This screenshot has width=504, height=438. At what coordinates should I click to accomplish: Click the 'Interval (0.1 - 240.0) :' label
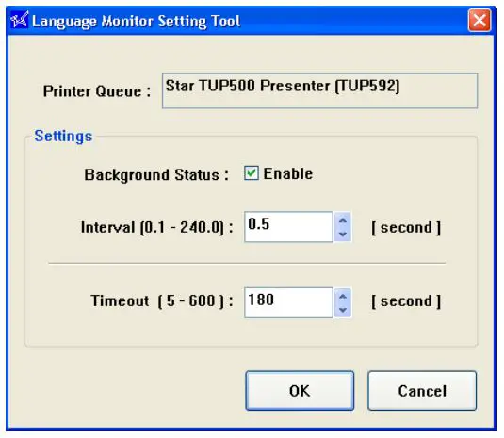pyautogui.click(x=157, y=228)
